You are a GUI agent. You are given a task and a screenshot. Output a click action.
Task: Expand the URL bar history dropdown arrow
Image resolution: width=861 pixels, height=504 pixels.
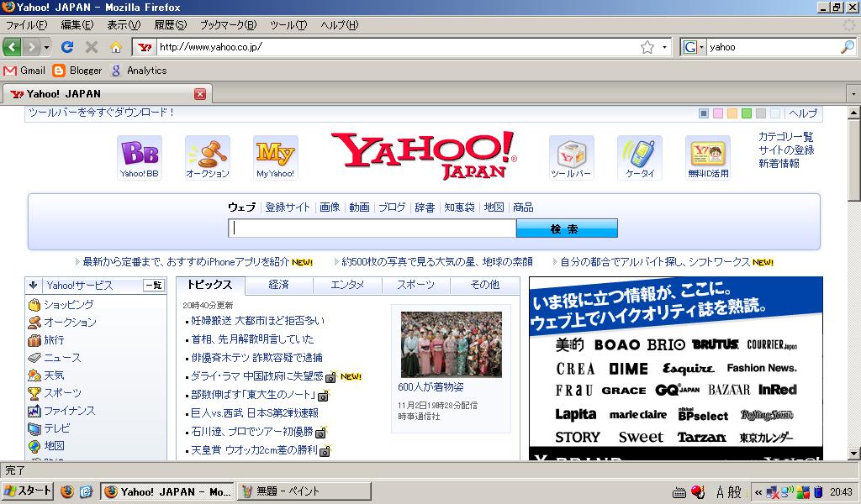pyautogui.click(x=664, y=47)
